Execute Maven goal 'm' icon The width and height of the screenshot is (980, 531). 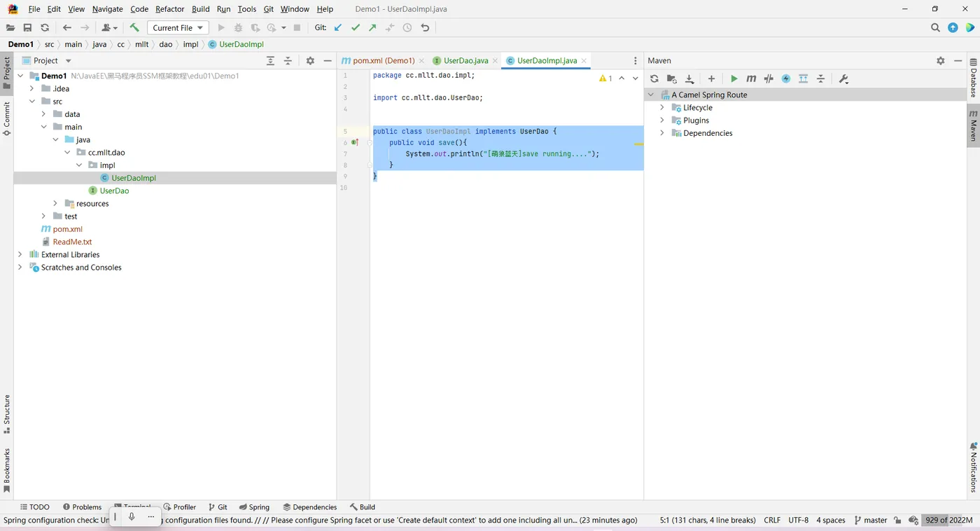tap(751, 79)
